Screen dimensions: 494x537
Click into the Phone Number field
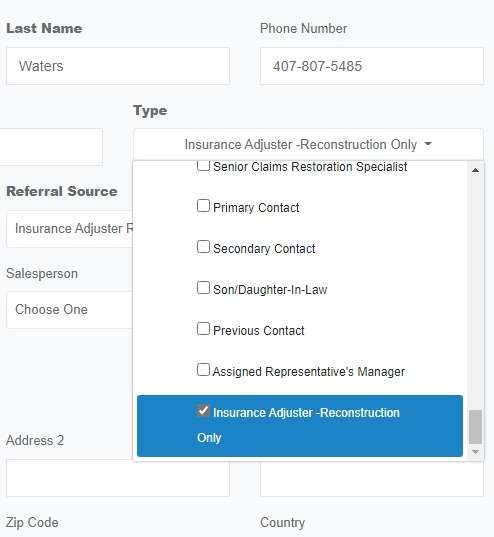(372, 66)
